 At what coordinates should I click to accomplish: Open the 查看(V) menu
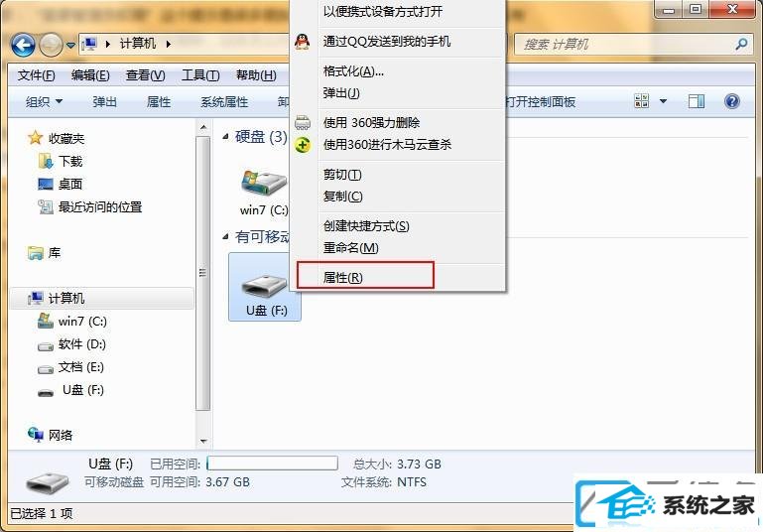pos(145,75)
